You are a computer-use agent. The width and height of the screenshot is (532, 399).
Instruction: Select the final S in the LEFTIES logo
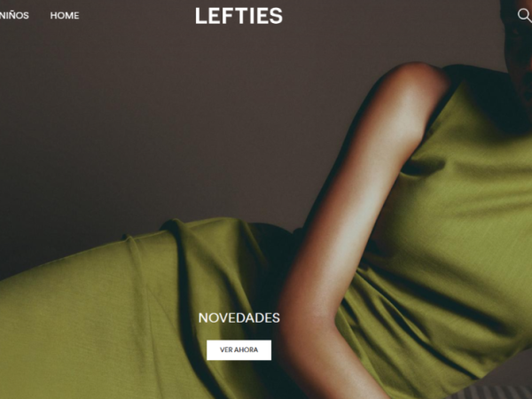coord(277,16)
